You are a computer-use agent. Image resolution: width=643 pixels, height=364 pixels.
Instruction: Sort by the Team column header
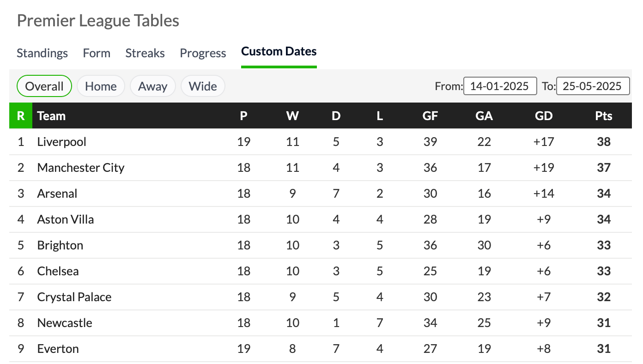coord(51,115)
